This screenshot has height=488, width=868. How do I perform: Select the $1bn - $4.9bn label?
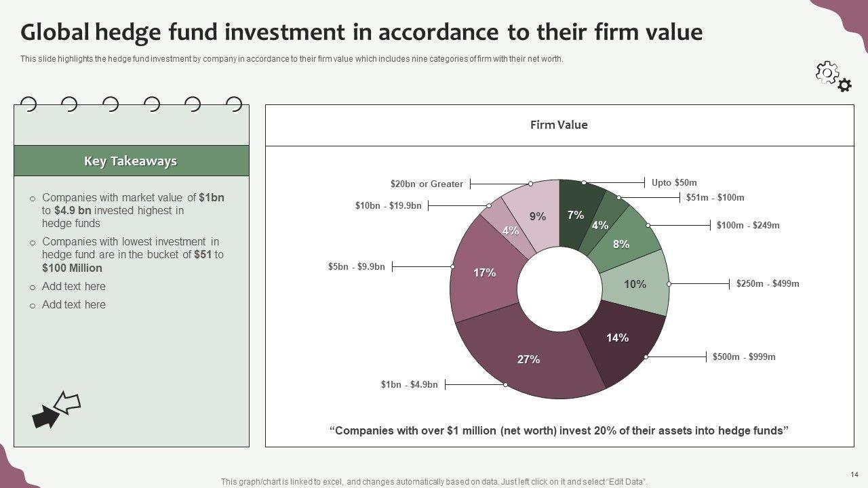coord(409,385)
